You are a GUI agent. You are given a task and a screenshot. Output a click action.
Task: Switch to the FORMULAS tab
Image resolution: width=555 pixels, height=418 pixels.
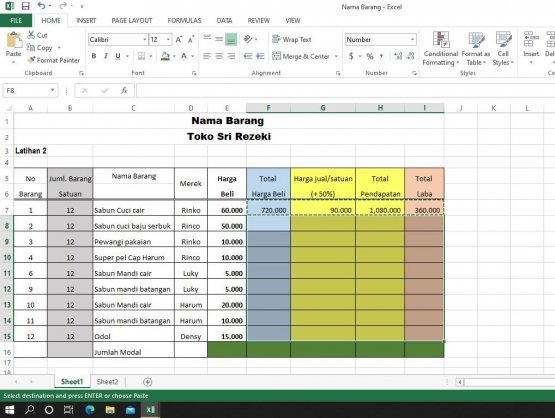point(184,21)
